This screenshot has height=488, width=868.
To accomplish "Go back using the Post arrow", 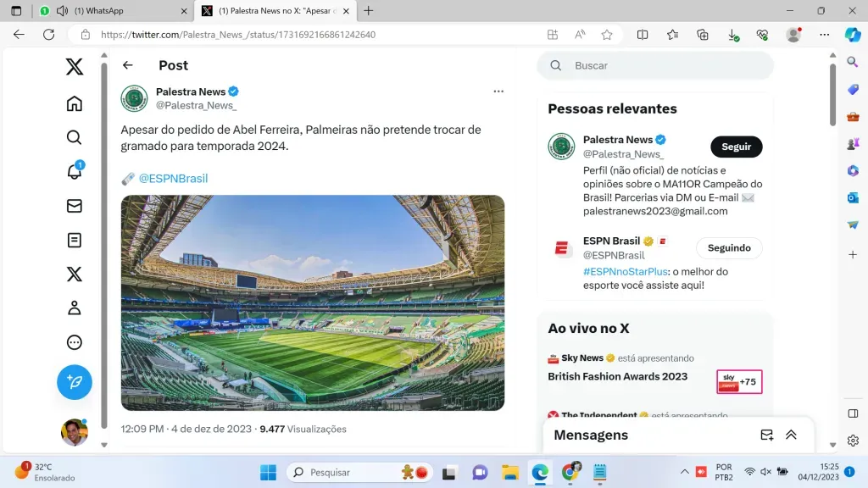I will tap(128, 65).
